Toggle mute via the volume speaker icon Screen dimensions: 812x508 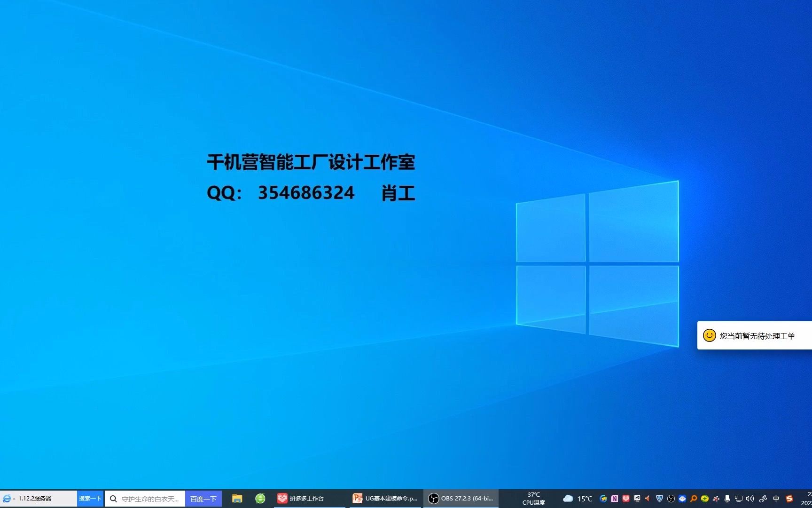(x=750, y=499)
